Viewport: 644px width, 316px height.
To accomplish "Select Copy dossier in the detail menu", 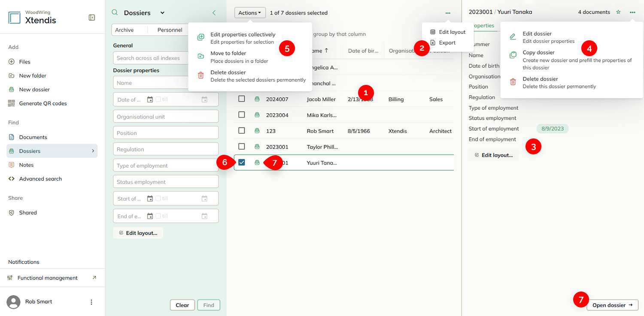I will [571, 60].
